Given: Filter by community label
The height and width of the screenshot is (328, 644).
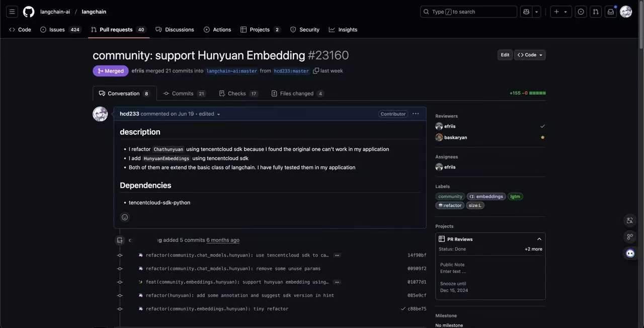Looking at the screenshot, I should point(450,197).
